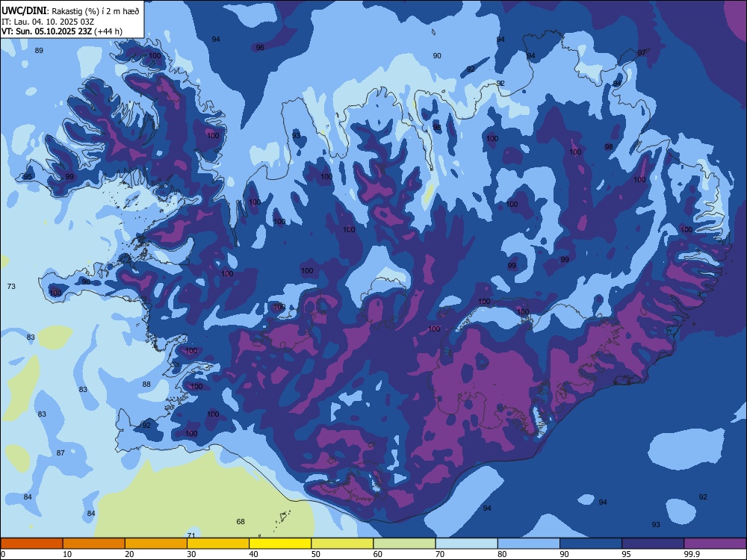
Task: Click the '50' legend tick label
Action: click(x=315, y=554)
